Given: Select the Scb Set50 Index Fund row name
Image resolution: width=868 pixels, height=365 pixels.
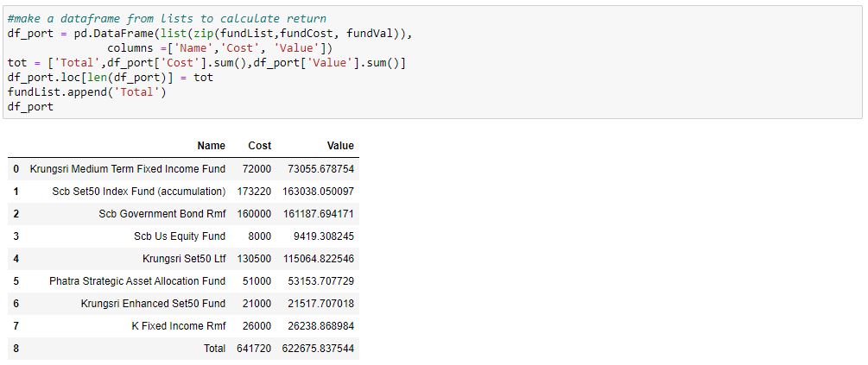Looking at the screenshot, I should coord(139,192).
